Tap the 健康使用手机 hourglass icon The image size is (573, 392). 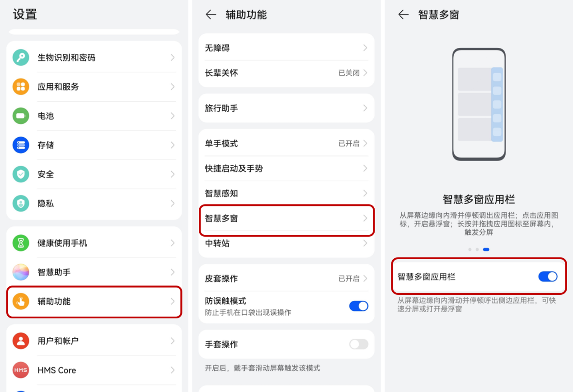(21, 243)
